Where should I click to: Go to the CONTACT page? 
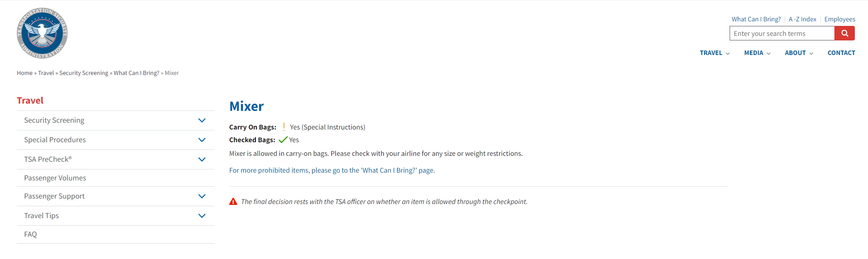click(x=841, y=53)
